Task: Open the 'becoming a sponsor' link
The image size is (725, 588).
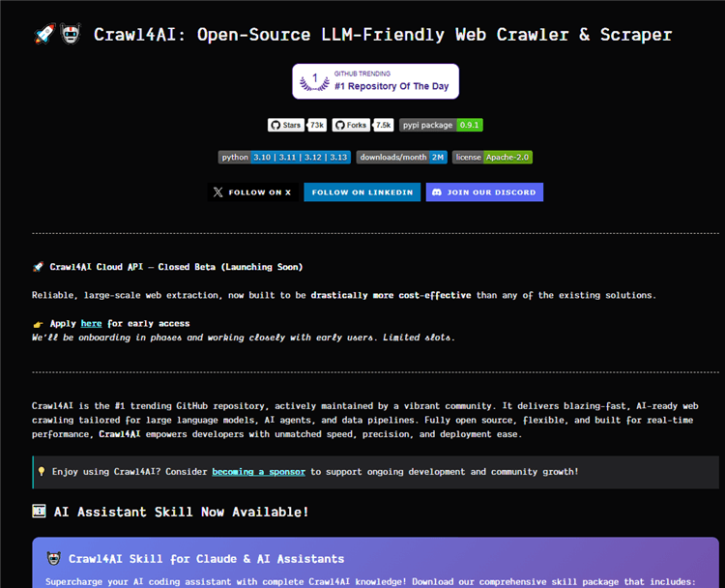Action: click(x=258, y=471)
